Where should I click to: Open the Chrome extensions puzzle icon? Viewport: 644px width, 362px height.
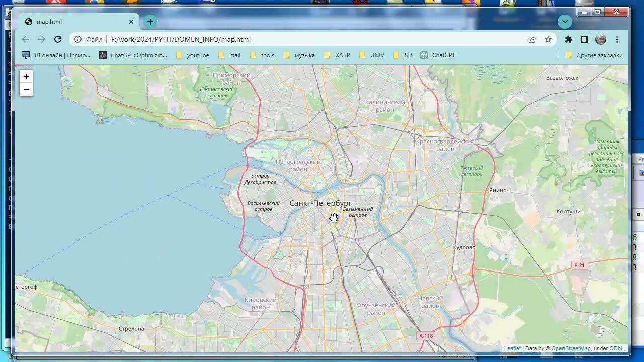tap(569, 39)
